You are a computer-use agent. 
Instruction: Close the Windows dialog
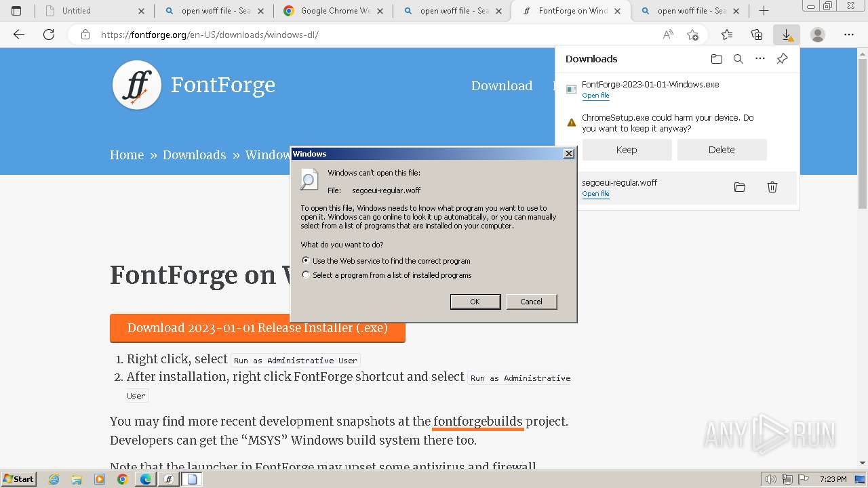569,154
